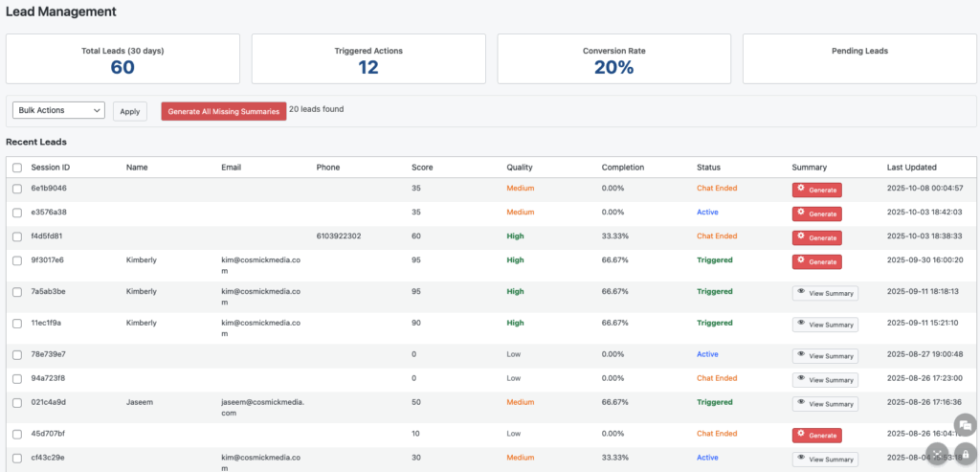The height and width of the screenshot is (472, 980).
Task: Check the box for session f4d5fd81
Action: pos(17,236)
